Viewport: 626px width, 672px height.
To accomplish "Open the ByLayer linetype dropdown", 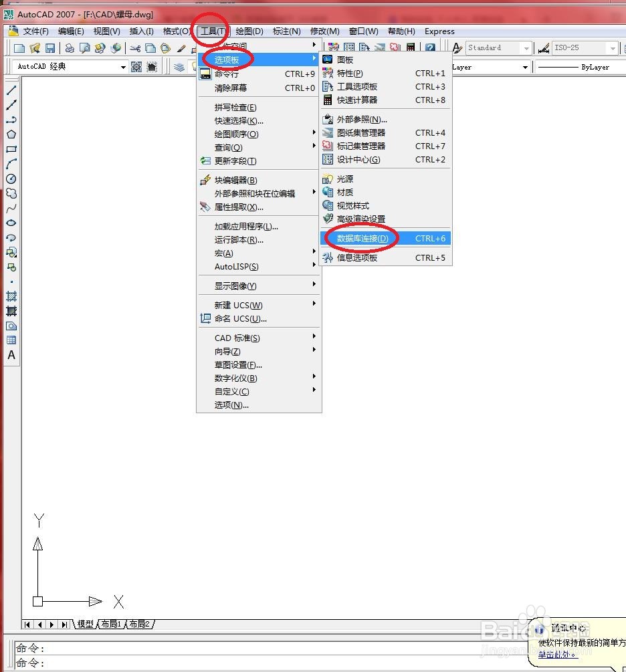I will click(581, 68).
